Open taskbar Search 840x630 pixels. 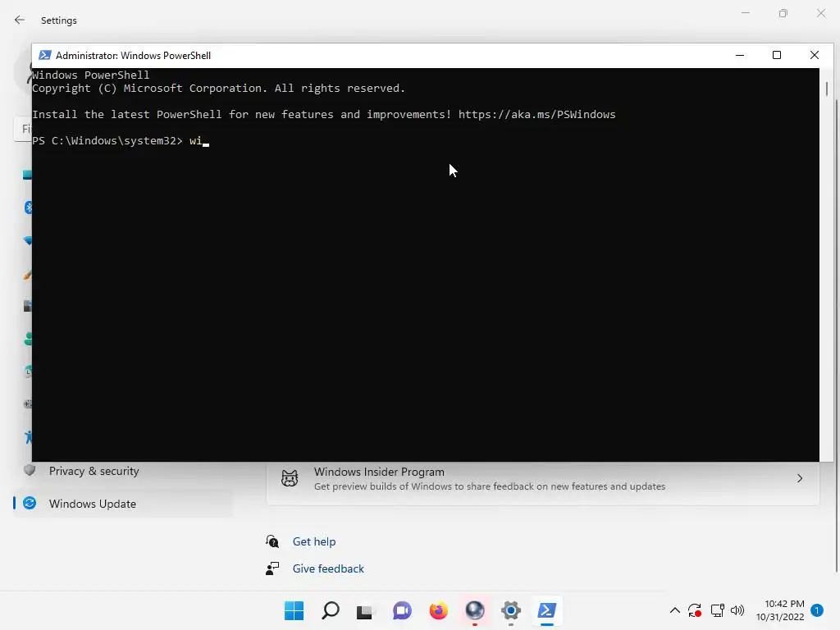[330, 610]
